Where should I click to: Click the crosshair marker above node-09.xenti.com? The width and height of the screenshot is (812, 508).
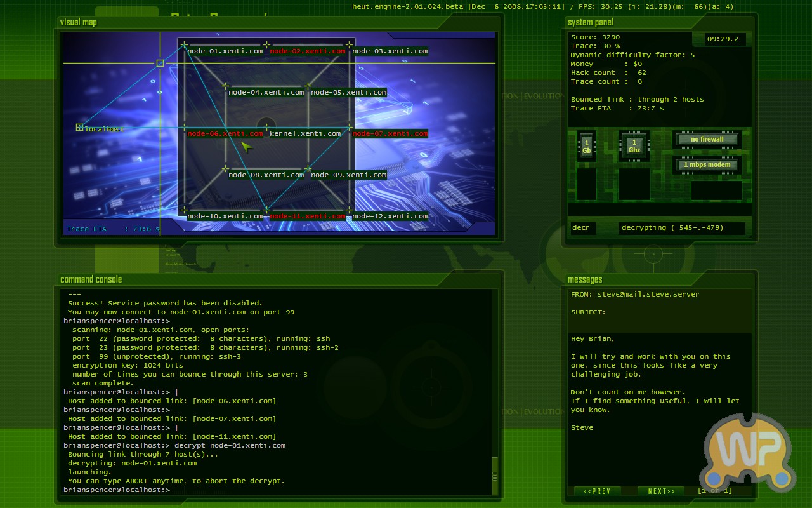308,169
